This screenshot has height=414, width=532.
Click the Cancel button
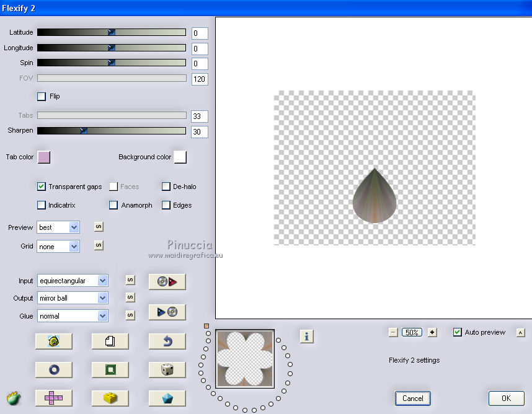click(x=412, y=399)
